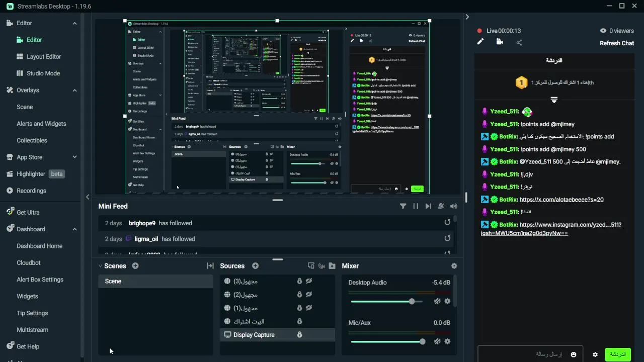Open Layout Editor in the sidebar
The width and height of the screenshot is (644, 362).
(x=44, y=57)
